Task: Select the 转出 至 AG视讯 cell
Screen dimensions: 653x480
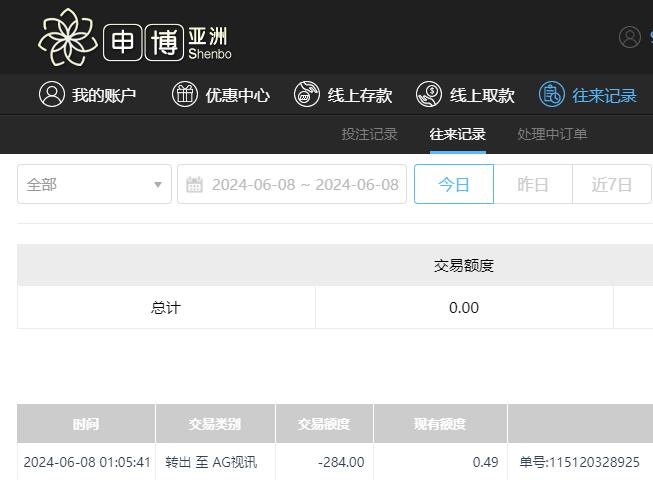Action: 211,462
